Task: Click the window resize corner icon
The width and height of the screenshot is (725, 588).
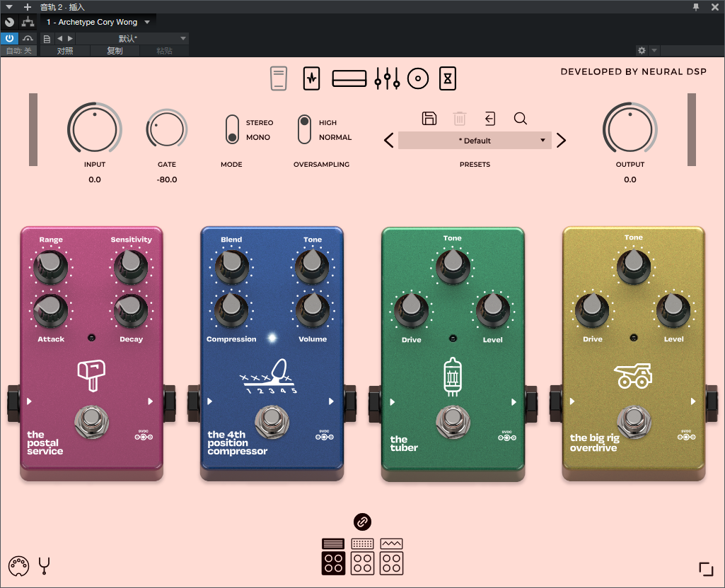Action: (x=706, y=569)
